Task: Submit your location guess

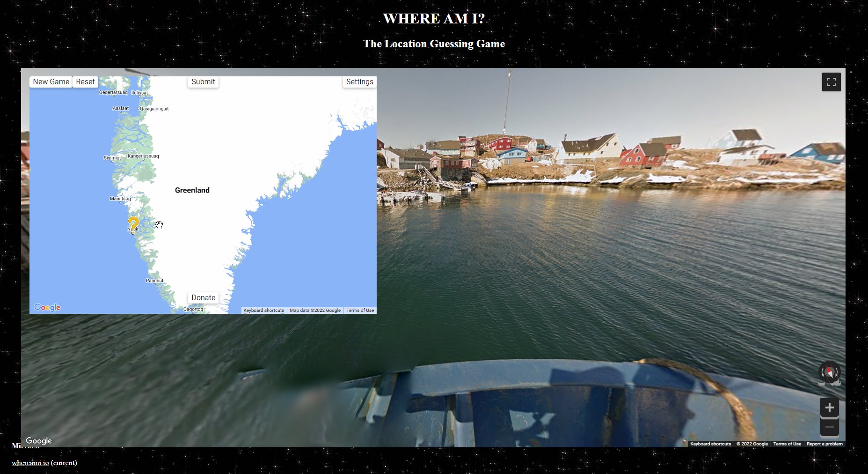Action: (x=203, y=81)
